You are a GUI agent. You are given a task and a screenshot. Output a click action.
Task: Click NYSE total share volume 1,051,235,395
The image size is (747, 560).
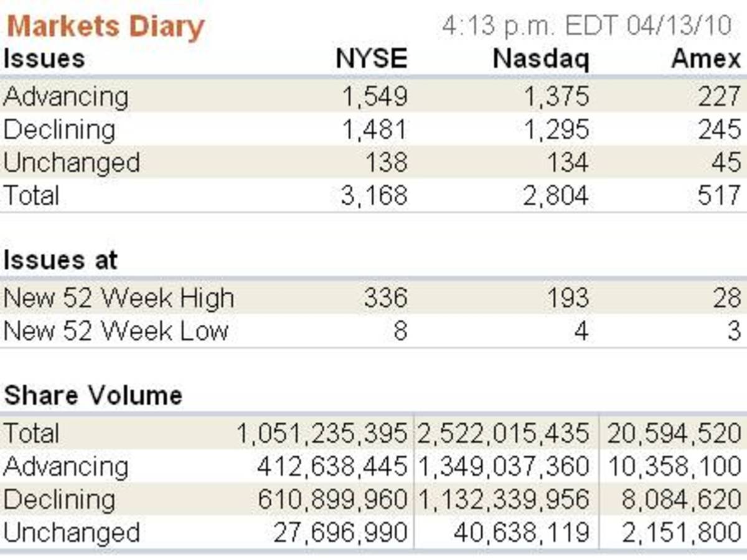[321, 434]
